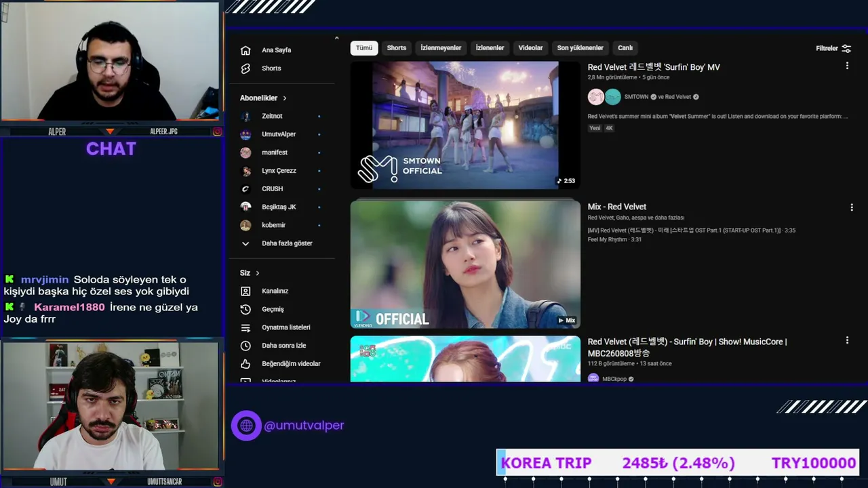Click the KOREA TRIP donation goal bar
The height and width of the screenshot is (488, 868).
point(678,463)
